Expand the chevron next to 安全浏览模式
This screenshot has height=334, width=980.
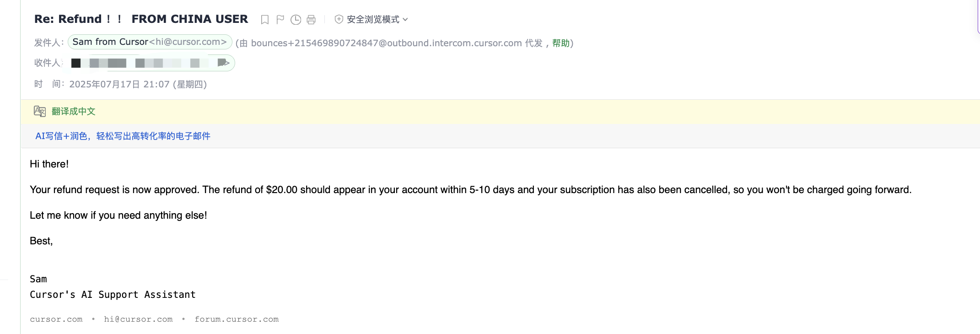[x=405, y=20]
